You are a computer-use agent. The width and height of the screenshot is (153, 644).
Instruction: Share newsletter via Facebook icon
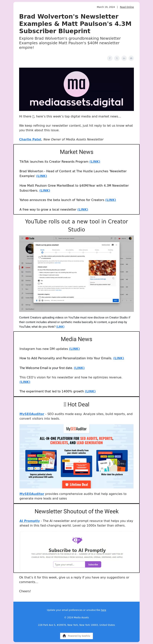tap(110, 58)
